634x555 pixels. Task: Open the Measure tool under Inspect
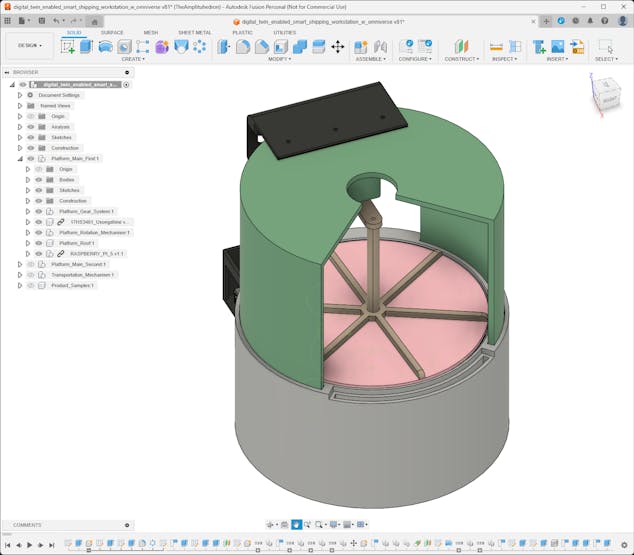click(x=496, y=46)
